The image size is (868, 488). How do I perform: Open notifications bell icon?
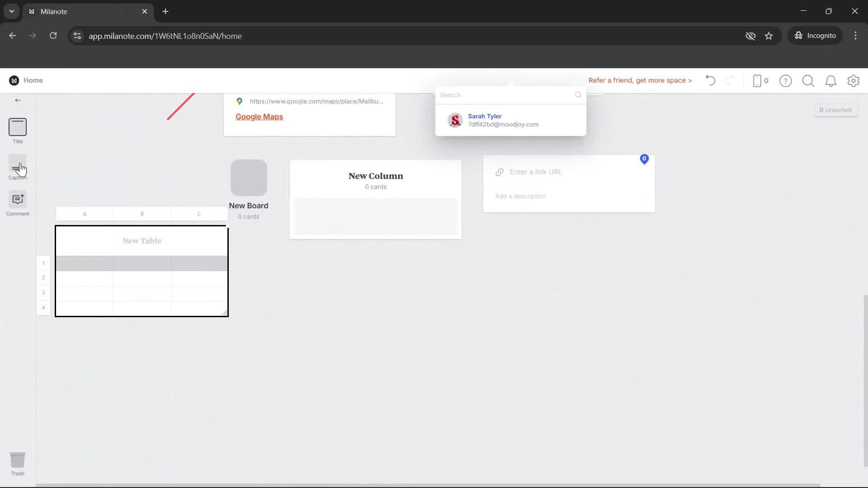[x=831, y=80]
